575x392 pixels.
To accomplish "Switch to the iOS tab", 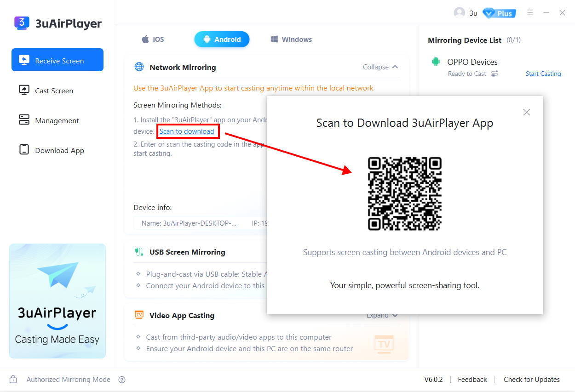I will pyautogui.click(x=153, y=40).
